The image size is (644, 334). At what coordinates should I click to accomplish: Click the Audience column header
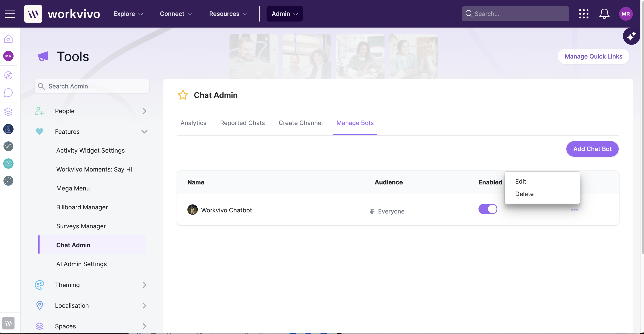[388, 182]
